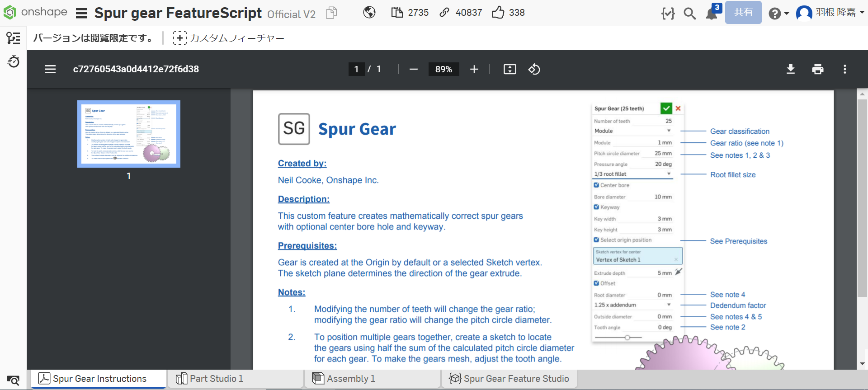Click the public globe icon
This screenshot has height=390, width=868.
click(369, 13)
